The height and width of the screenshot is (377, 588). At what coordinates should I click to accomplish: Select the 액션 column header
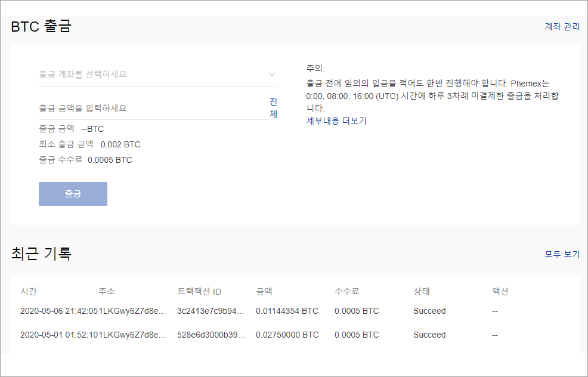pyautogui.click(x=500, y=292)
